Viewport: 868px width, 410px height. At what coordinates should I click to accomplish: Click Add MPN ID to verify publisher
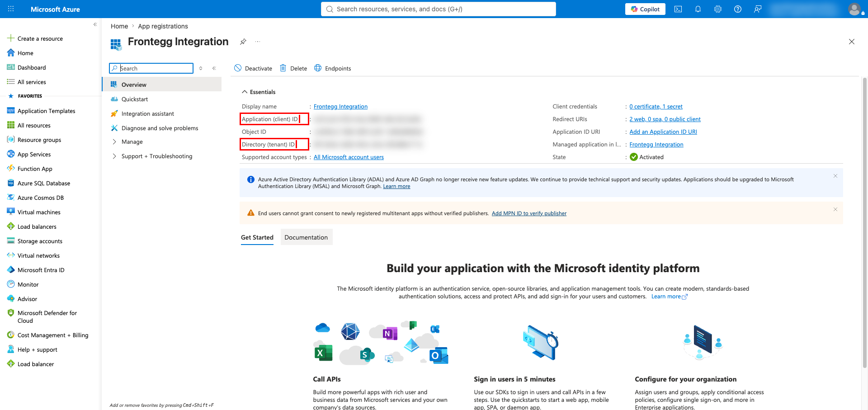[x=529, y=213]
